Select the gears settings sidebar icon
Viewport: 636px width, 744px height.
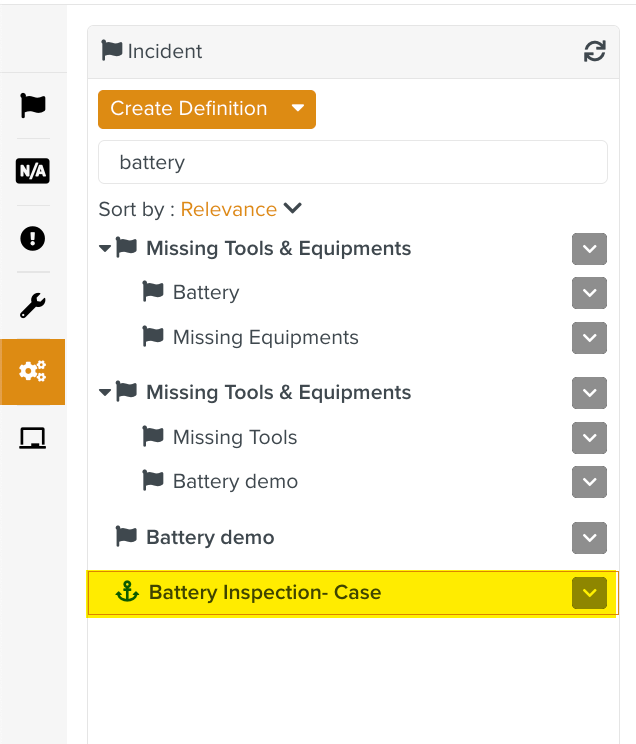(33, 371)
